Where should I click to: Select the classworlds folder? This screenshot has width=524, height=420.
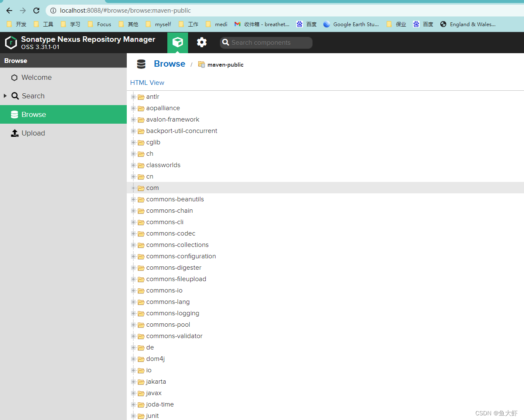[163, 165]
